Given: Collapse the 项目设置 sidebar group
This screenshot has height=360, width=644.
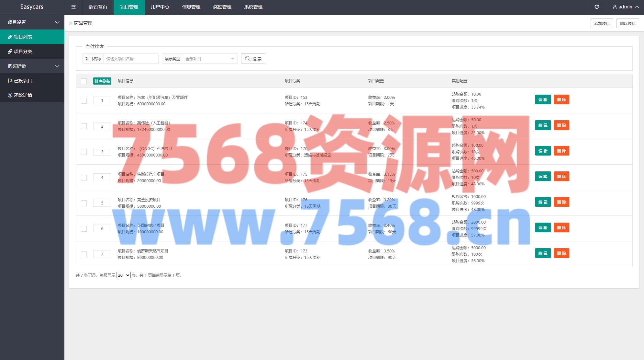Looking at the screenshot, I should (57, 22).
